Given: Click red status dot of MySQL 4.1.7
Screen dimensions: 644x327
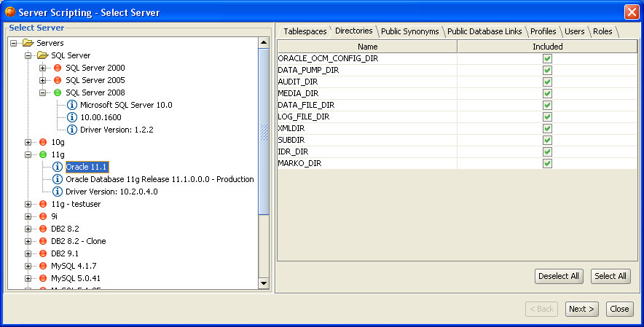Looking at the screenshot, I should click(x=43, y=266).
